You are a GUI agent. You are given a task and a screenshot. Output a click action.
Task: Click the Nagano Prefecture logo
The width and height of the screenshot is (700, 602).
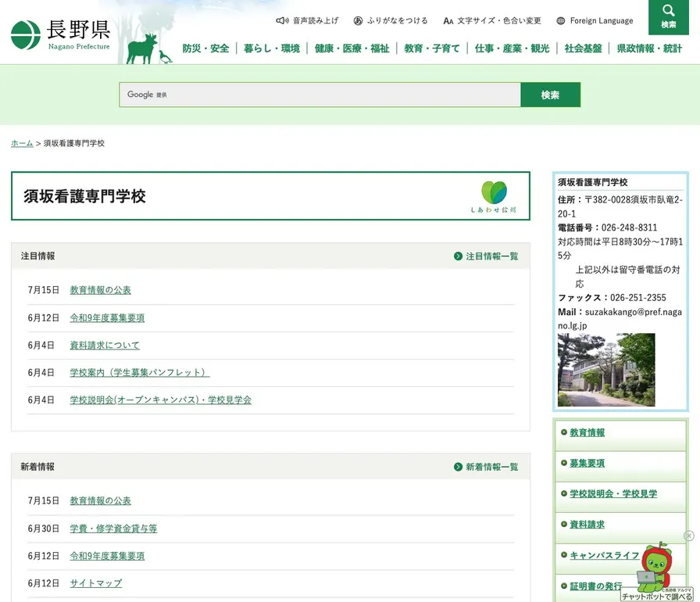click(x=60, y=35)
